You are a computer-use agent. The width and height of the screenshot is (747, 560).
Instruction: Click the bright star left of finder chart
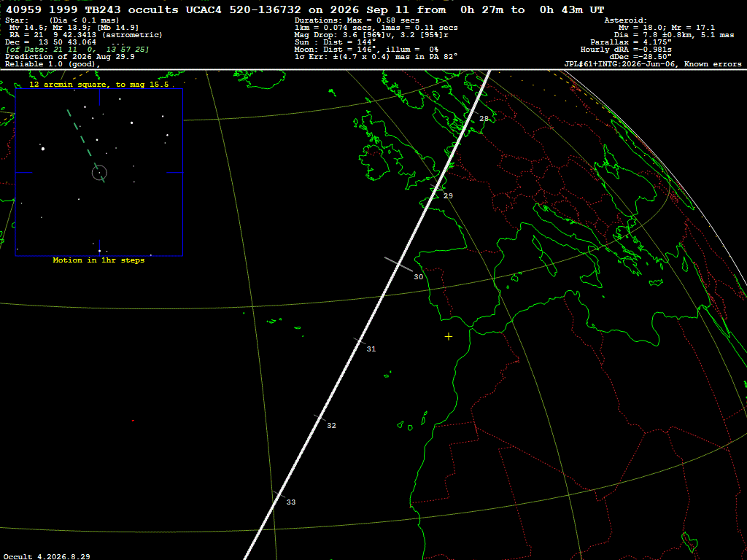43,149
